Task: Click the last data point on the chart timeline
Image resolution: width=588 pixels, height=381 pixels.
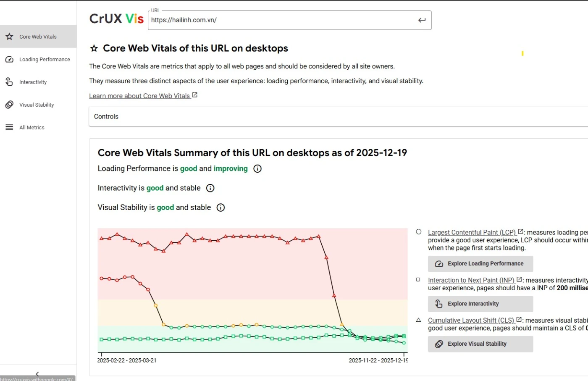Action: 404,343
